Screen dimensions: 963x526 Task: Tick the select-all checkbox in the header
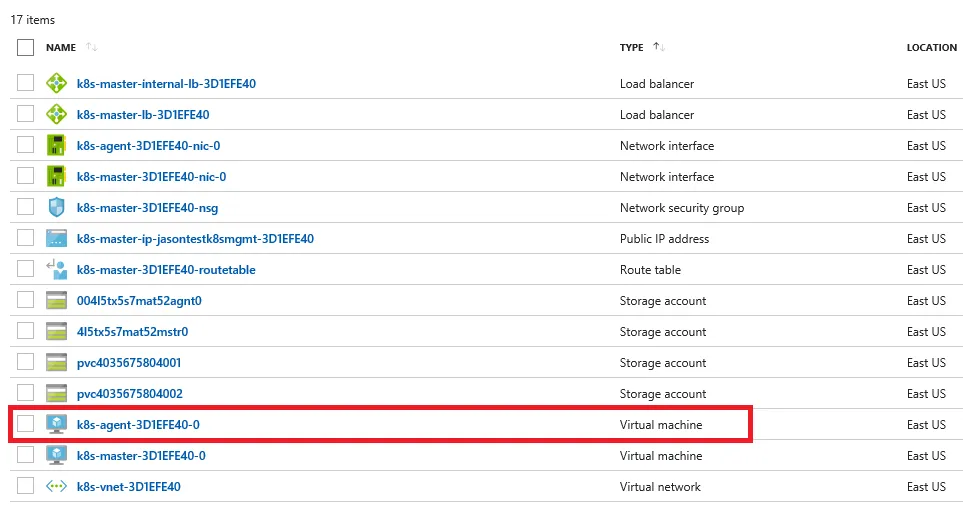[26, 47]
